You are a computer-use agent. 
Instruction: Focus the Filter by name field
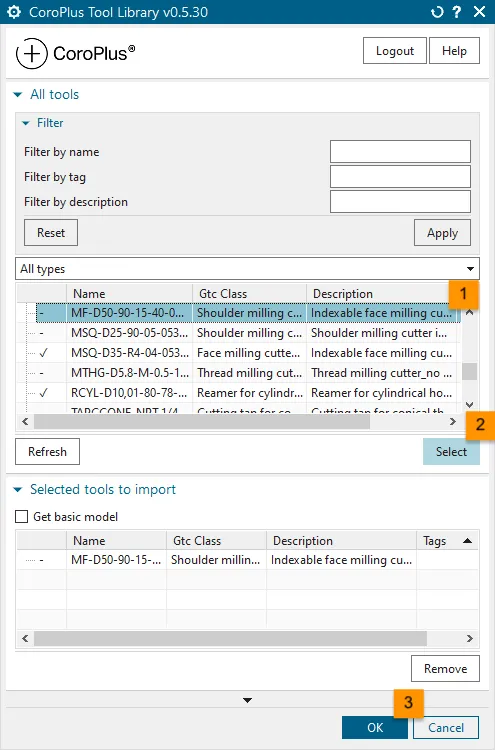click(x=400, y=152)
